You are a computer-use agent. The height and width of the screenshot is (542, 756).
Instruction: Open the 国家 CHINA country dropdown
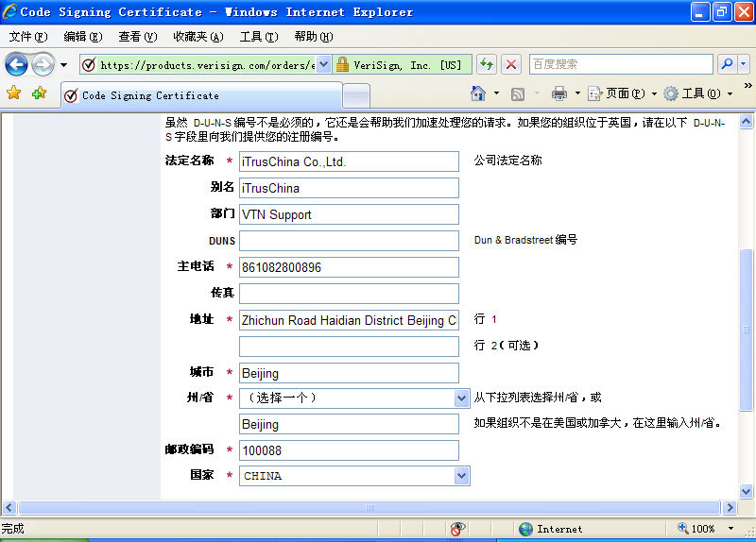[461, 476]
